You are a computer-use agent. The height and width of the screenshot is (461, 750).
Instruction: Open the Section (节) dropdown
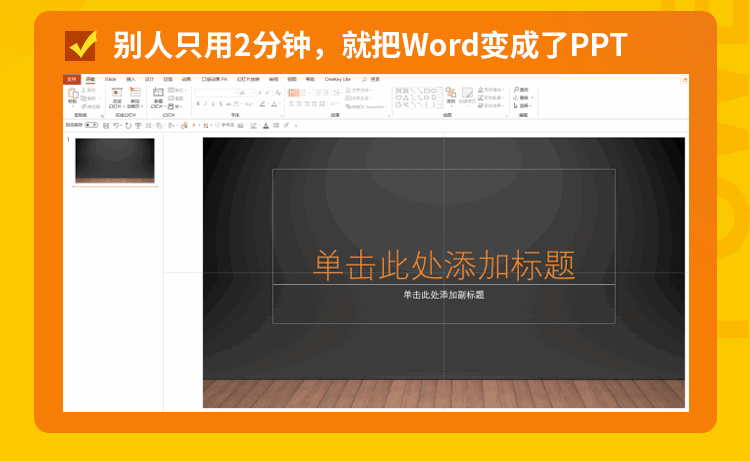[175, 107]
